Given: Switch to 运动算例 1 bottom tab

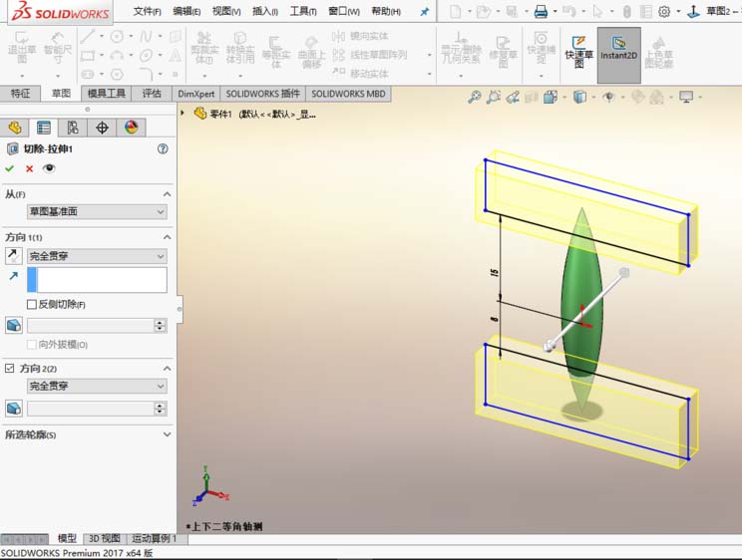Looking at the screenshot, I should (155, 539).
